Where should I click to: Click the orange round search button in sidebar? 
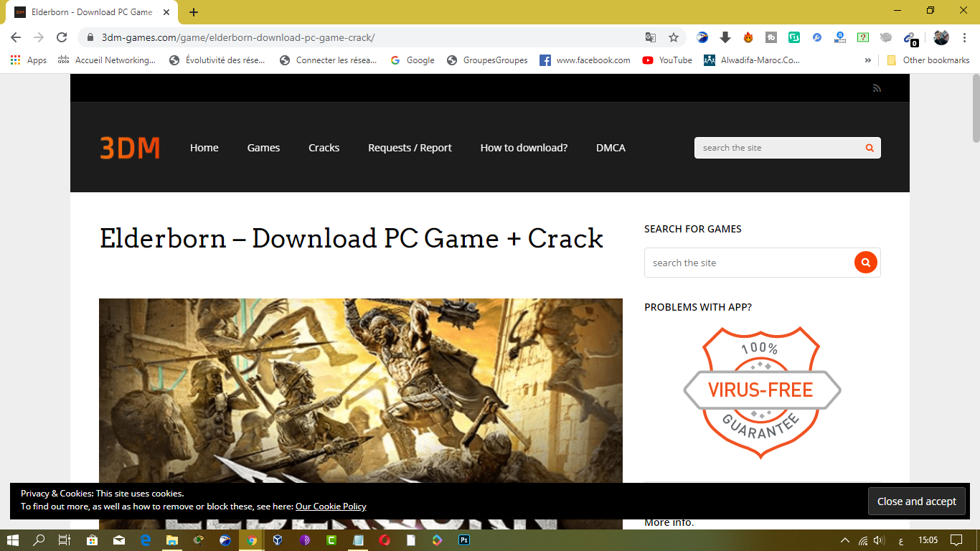tap(866, 263)
